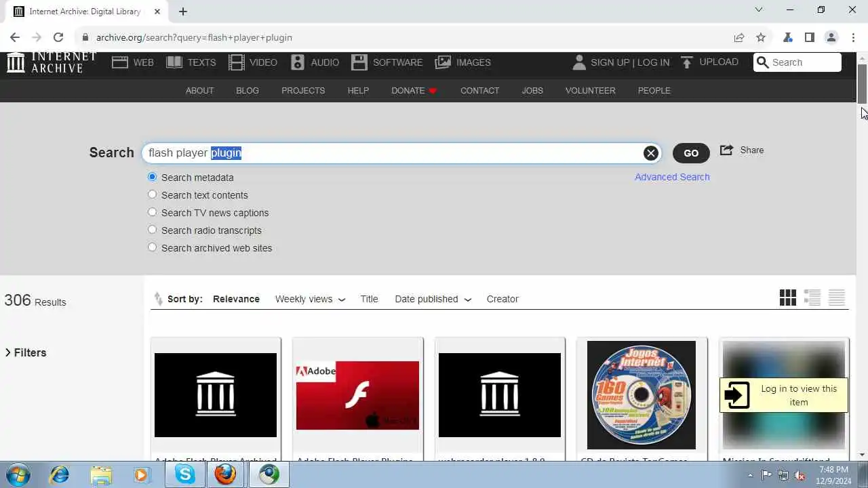Image resolution: width=868 pixels, height=488 pixels.
Task: Open the Projects menu item
Action: click(x=303, y=90)
